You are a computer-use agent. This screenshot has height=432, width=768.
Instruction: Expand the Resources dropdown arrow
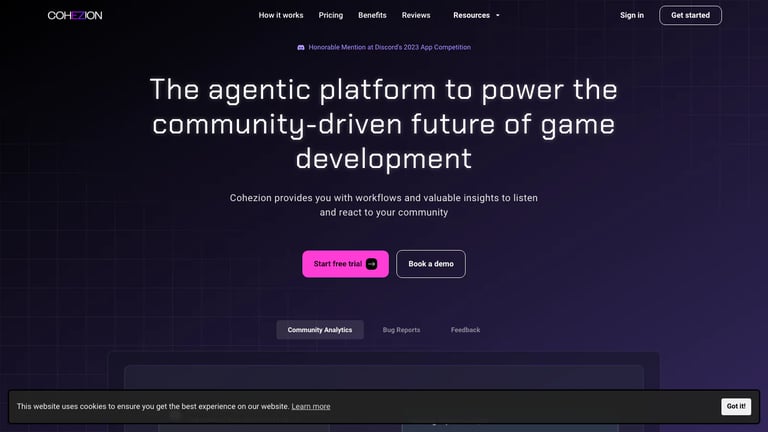point(498,16)
